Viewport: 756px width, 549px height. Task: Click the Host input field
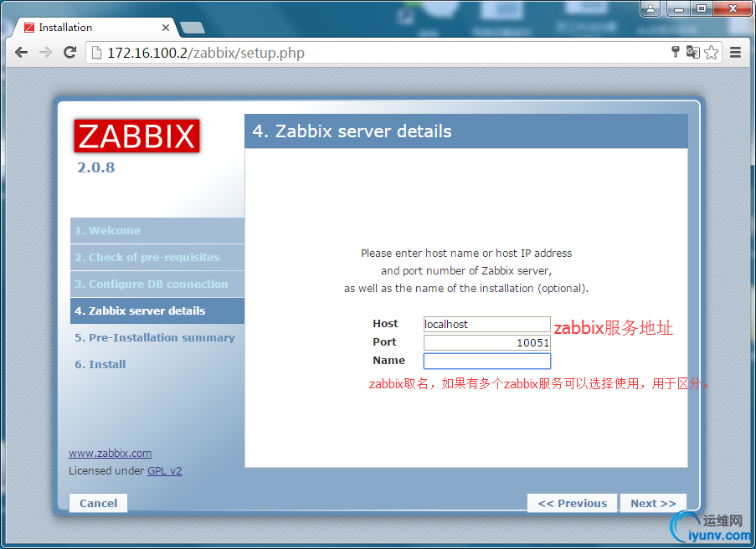(487, 324)
